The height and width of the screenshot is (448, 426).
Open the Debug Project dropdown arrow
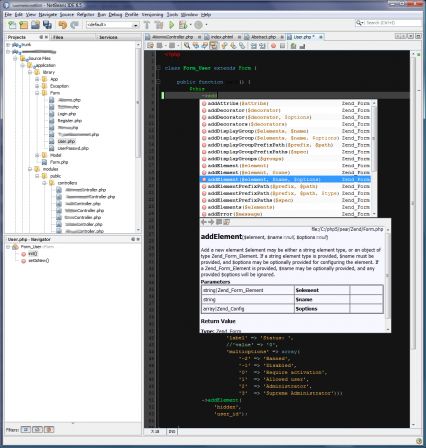coord(190,25)
